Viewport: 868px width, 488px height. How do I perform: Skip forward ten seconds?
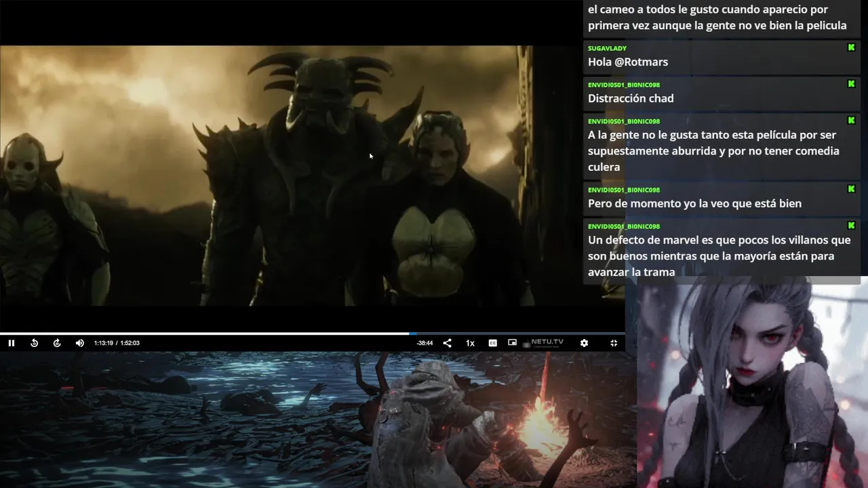coord(57,343)
